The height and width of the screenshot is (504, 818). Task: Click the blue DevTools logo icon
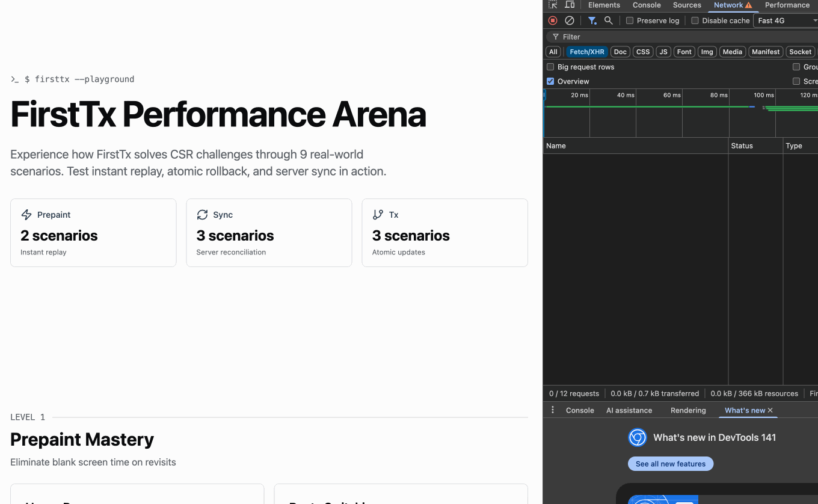point(638,437)
